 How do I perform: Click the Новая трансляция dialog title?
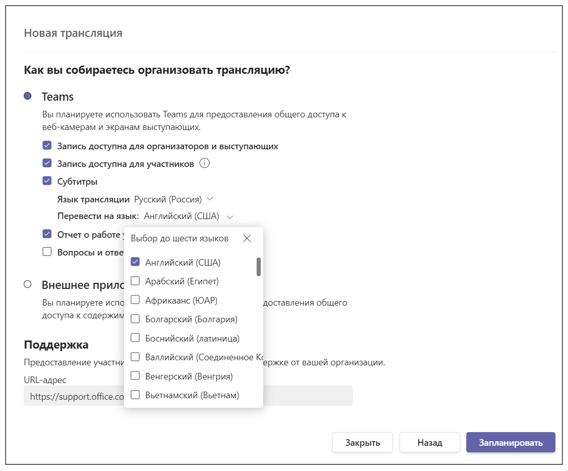point(73,33)
